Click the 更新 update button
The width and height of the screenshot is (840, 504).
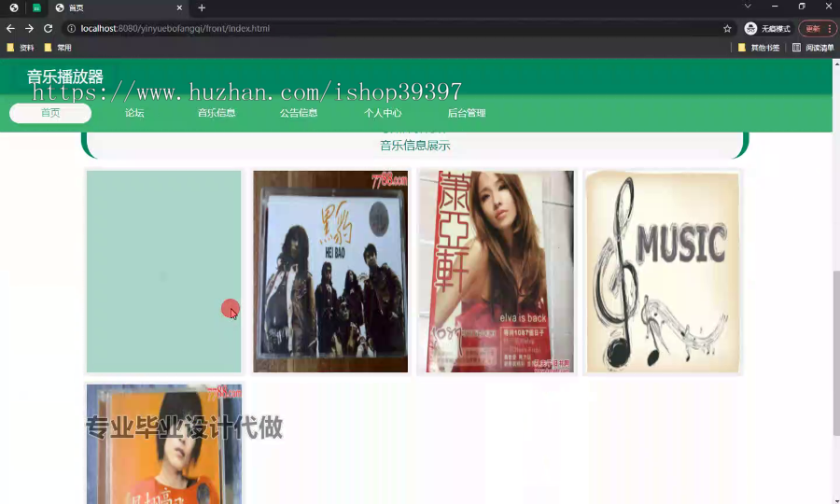tap(813, 28)
